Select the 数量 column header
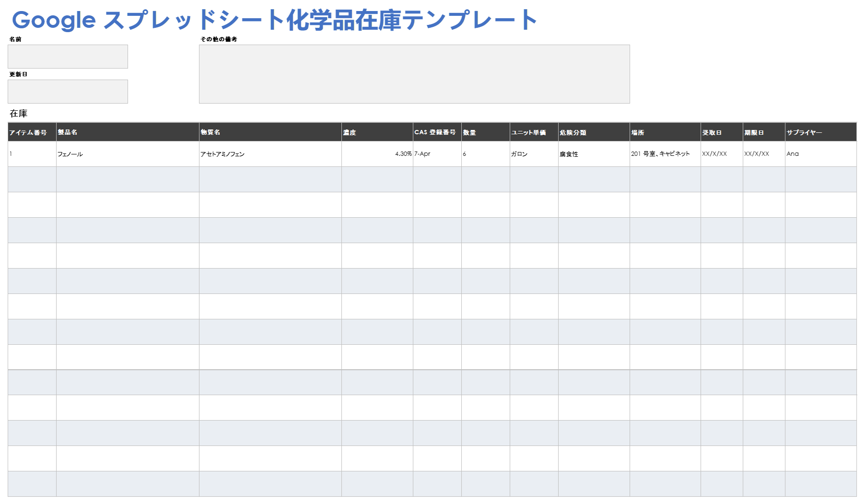The image size is (865, 504). point(486,132)
